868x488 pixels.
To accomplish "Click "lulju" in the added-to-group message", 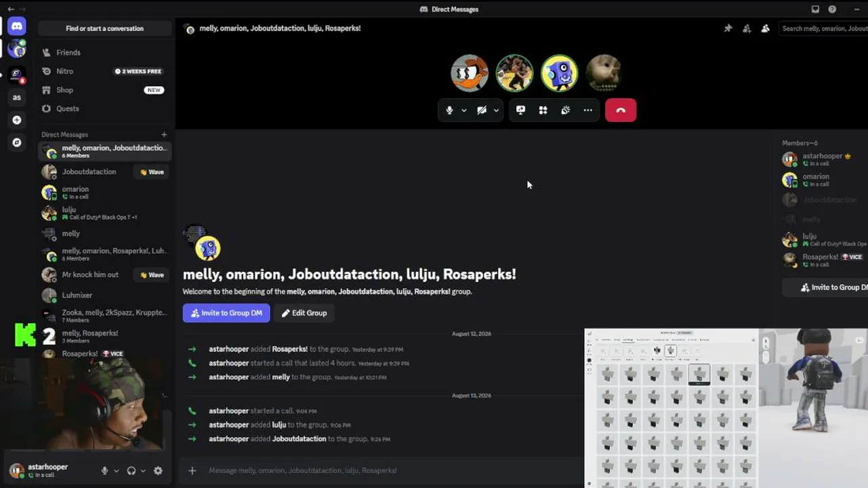I will [x=279, y=425].
